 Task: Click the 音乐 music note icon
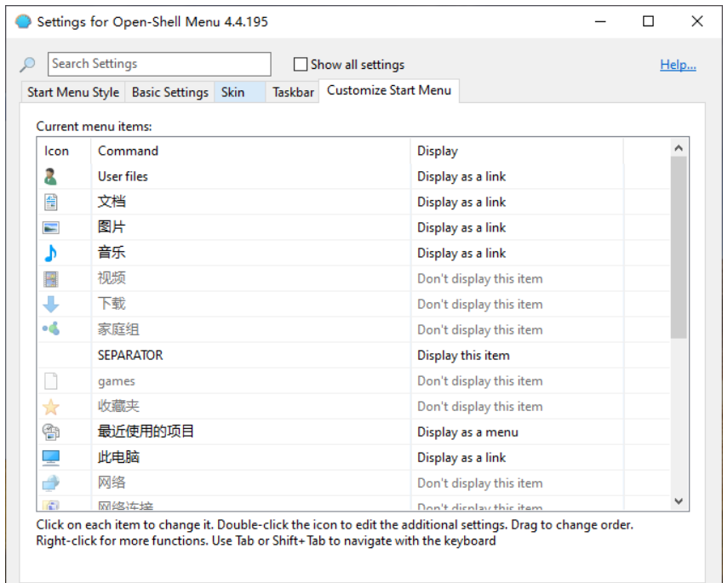51,253
